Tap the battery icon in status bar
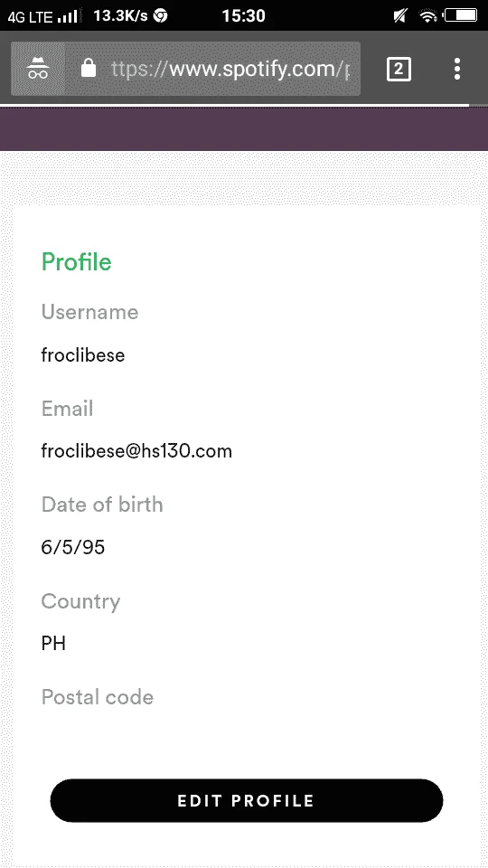This screenshot has width=488, height=868. tap(460, 15)
